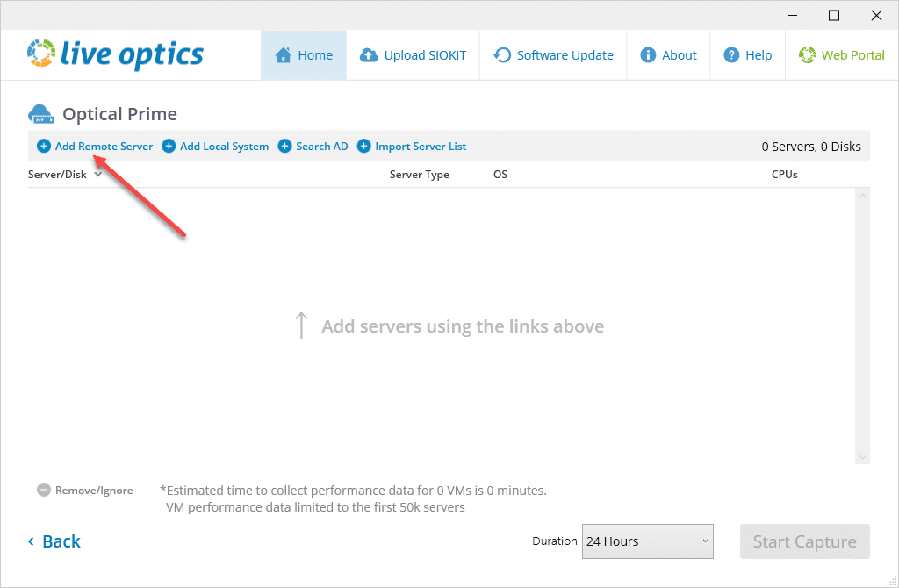Click the Help question mark icon
The height and width of the screenshot is (588, 899).
pyautogui.click(x=731, y=55)
